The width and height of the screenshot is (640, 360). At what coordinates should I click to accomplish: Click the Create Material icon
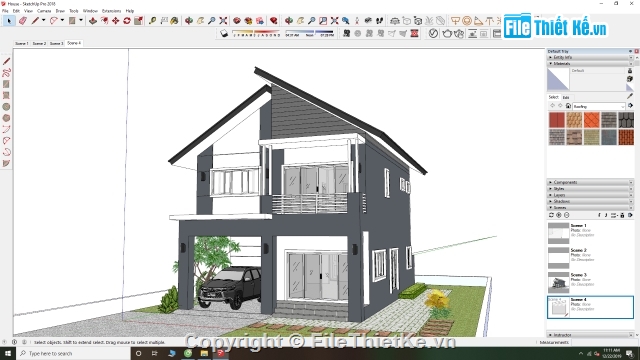pos(630,79)
